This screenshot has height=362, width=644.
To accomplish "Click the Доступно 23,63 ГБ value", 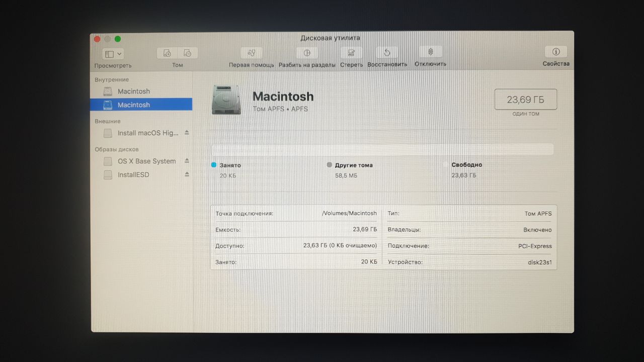I will 340,246.
